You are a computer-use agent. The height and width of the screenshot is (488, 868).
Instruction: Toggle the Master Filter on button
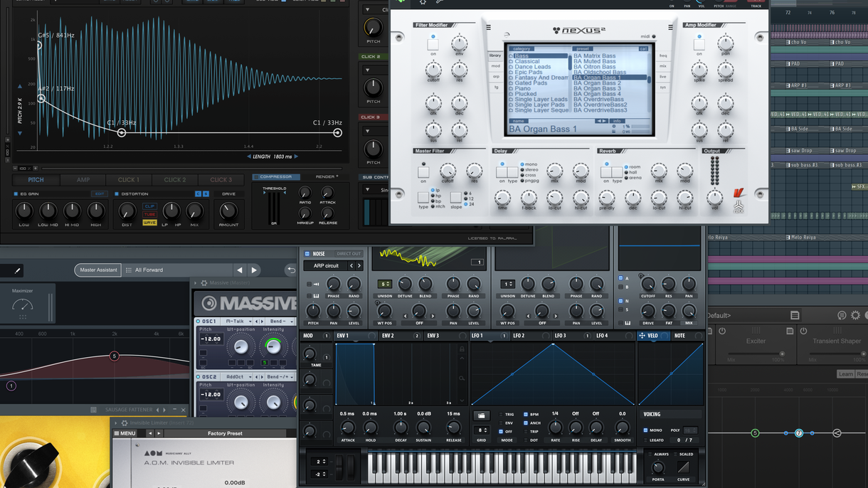pyautogui.click(x=423, y=172)
